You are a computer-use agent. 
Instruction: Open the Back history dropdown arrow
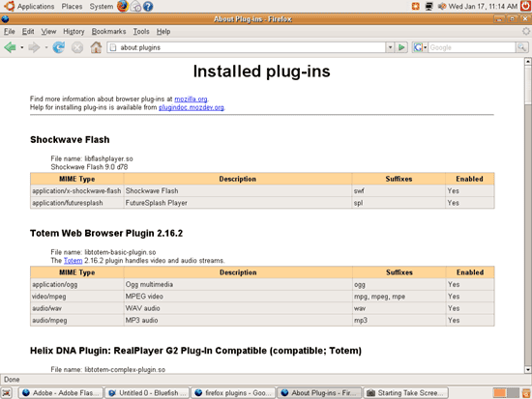click(22, 47)
